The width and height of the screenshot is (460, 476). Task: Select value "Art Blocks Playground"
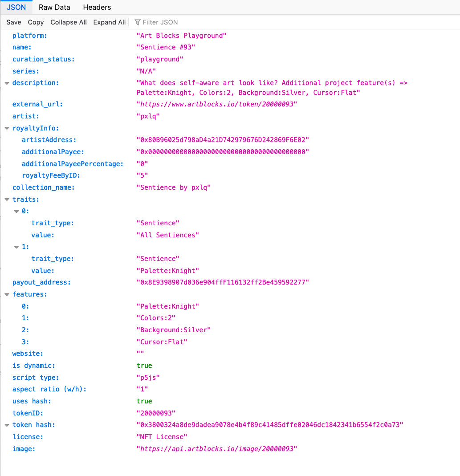tap(181, 36)
